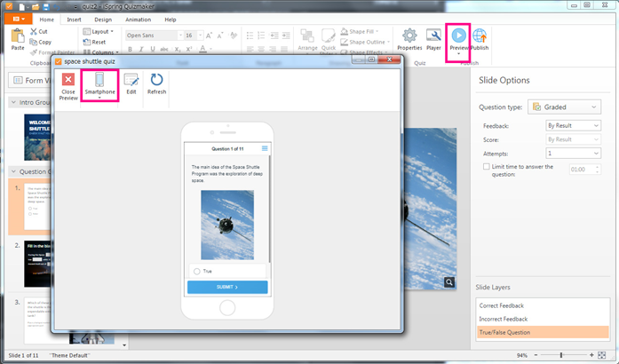
Task: Clear text formatting
Action: click(x=234, y=36)
